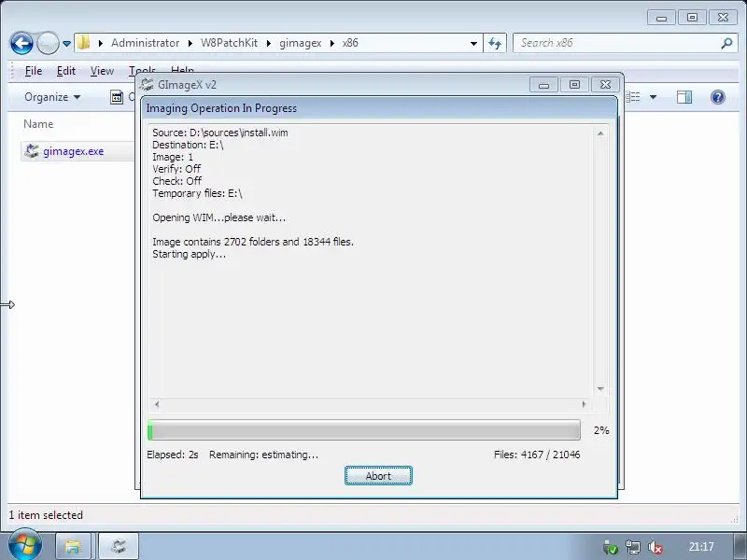
Task: Click the Remaining: estimating... label
Action: pyautogui.click(x=263, y=455)
